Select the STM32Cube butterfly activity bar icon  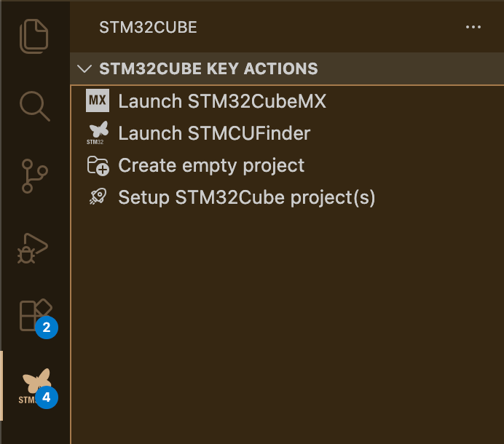pyautogui.click(x=34, y=384)
